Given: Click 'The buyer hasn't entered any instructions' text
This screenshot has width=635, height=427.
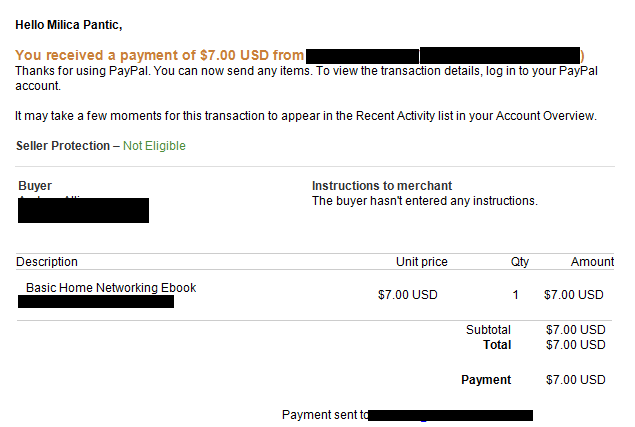Looking at the screenshot, I should coord(424,201).
